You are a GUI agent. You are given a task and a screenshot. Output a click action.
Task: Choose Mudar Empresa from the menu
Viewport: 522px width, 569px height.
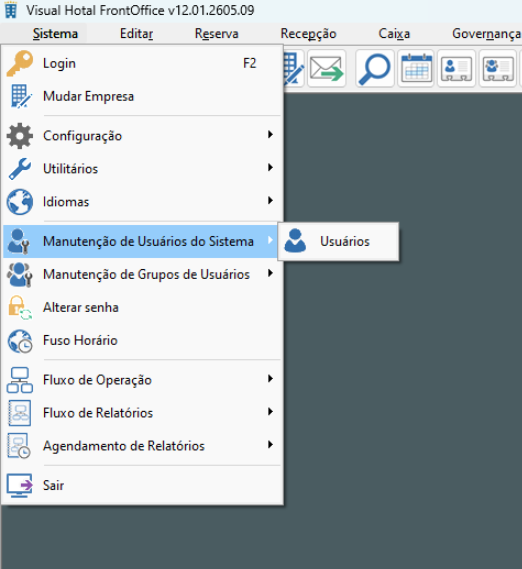click(143, 97)
